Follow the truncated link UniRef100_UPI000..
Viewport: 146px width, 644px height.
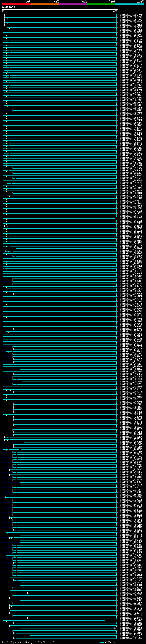132,379
